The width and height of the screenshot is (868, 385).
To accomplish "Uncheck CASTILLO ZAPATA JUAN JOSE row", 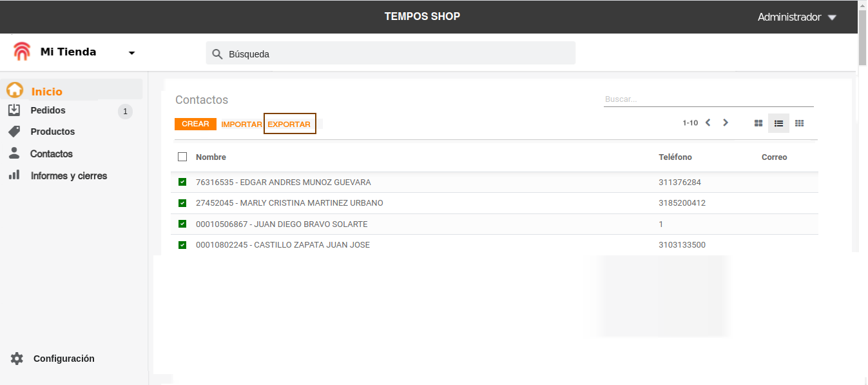I will (x=182, y=245).
